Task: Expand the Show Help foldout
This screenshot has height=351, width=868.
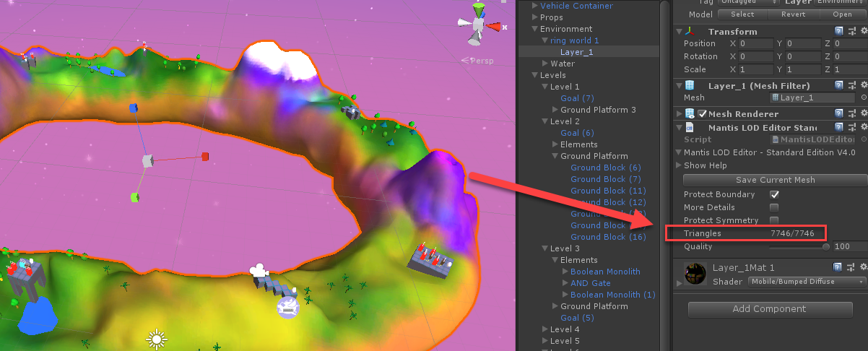Action: pyautogui.click(x=679, y=165)
